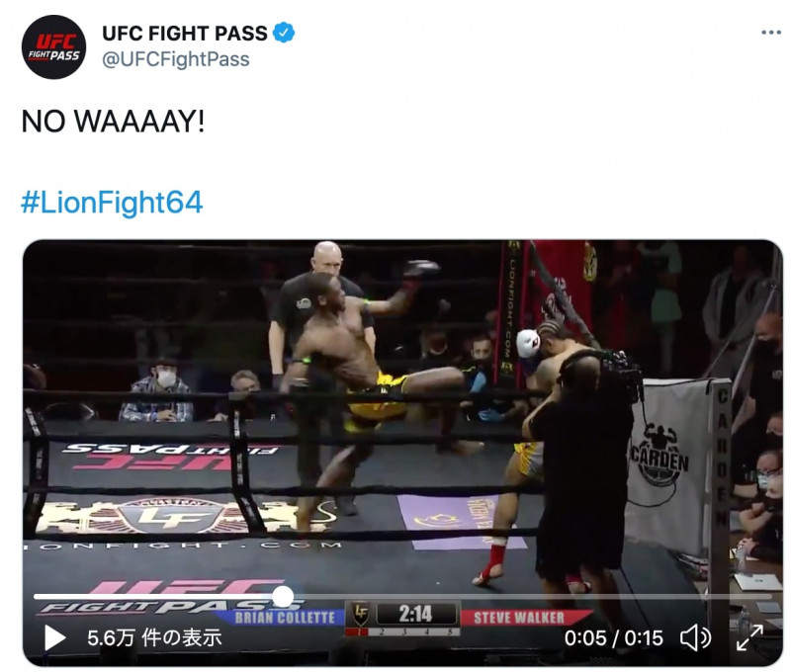This screenshot has height=672, width=791.
Task: Click the Steve Walker name banner
Action: point(519,618)
